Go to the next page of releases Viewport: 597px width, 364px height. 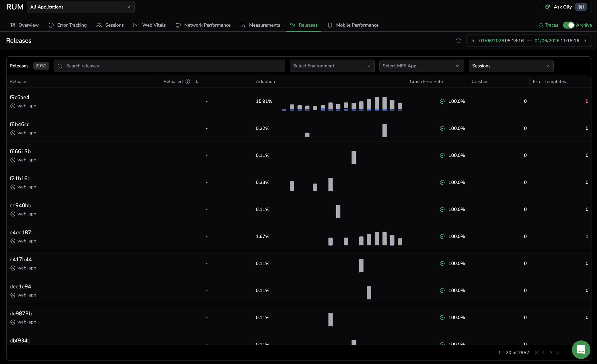551,353
